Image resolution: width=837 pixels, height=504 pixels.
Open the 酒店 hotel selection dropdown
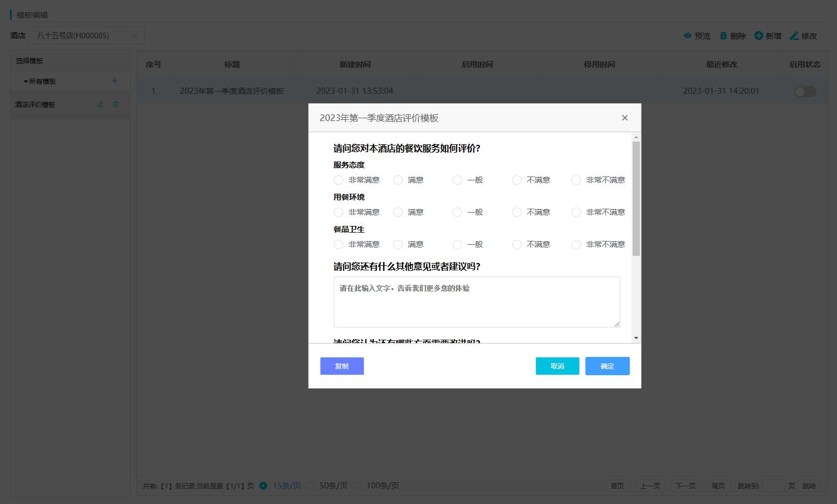coord(87,36)
